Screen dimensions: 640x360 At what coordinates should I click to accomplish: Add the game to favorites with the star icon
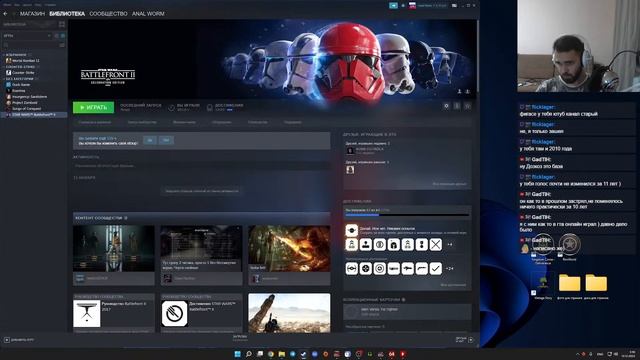click(x=468, y=106)
